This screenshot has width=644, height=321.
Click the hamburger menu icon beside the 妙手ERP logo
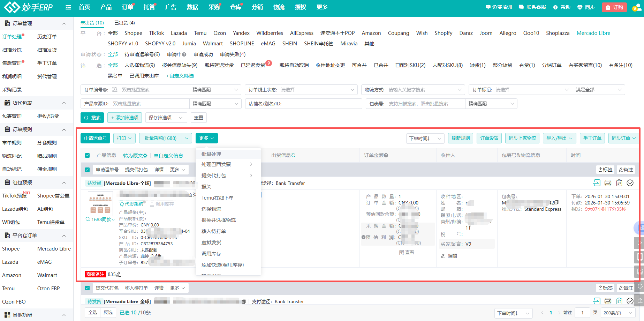[68, 7]
